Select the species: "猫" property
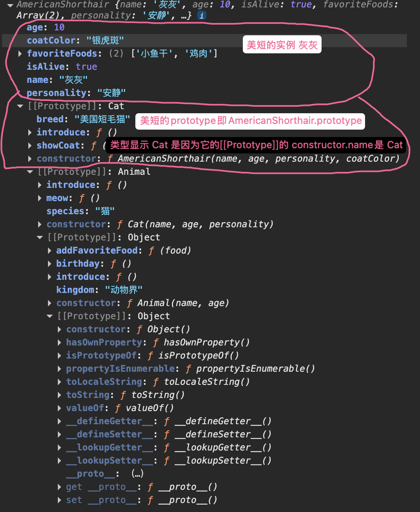This screenshot has height=512, width=420. [x=80, y=211]
